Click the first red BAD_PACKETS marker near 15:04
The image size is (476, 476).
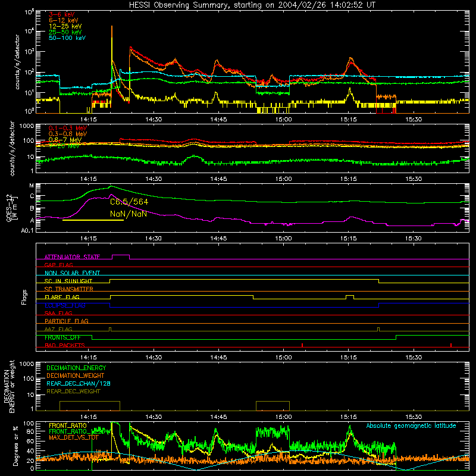coord(302,345)
